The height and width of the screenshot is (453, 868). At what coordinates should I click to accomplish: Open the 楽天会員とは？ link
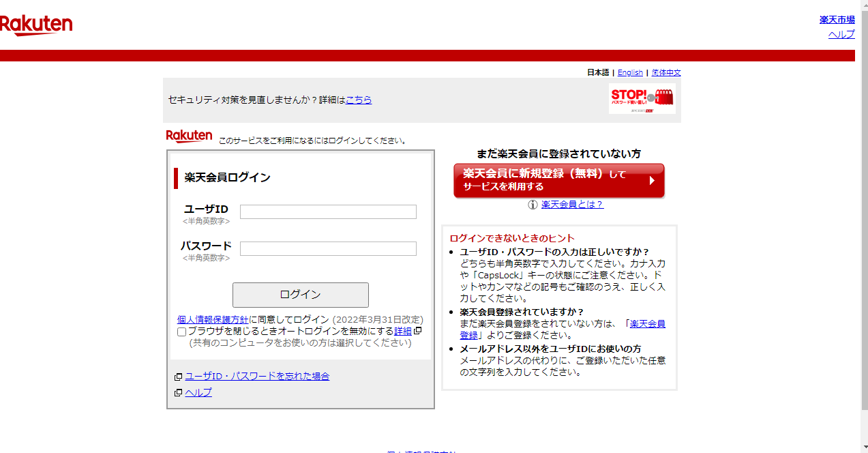pyautogui.click(x=573, y=205)
